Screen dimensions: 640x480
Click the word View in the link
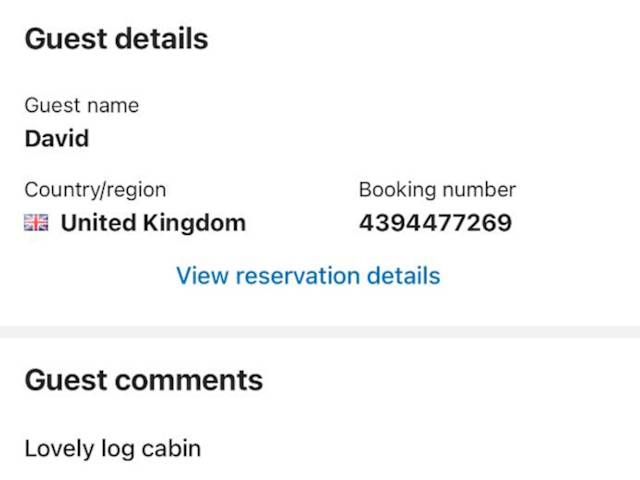[198, 276]
